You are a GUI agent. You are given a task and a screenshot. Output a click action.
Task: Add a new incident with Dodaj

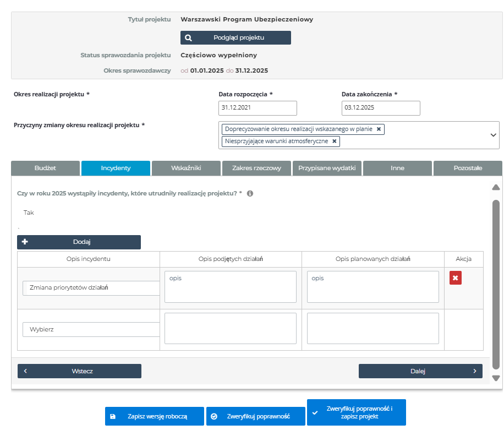[x=79, y=242]
